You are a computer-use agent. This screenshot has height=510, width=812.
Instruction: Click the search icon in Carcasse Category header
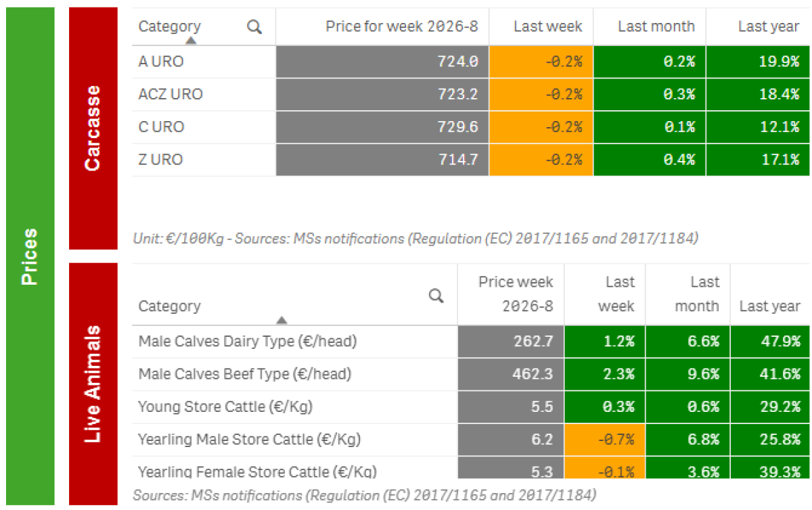tap(254, 27)
